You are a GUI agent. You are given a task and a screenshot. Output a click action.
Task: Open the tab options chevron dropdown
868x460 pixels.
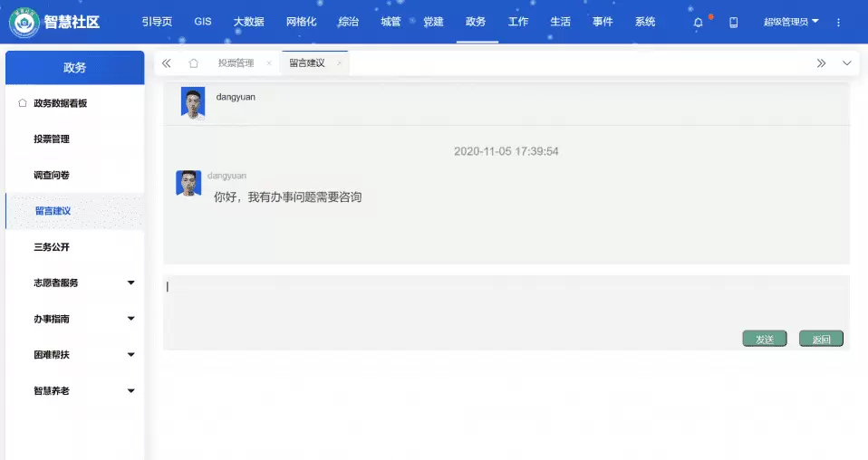pos(847,63)
